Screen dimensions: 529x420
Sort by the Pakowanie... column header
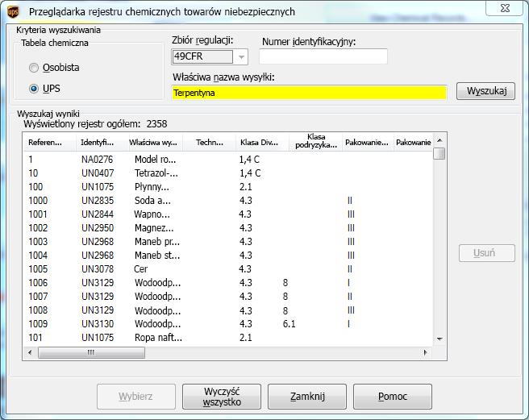click(x=368, y=143)
